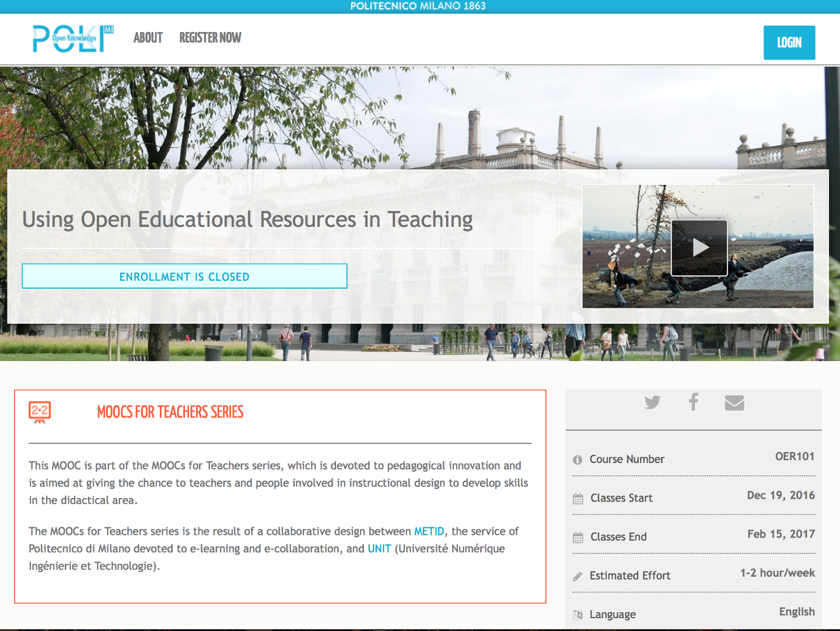Image resolution: width=840 pixels, height=631 pixels.
Task: Click the Classes End label
Action: click(618, 537)
